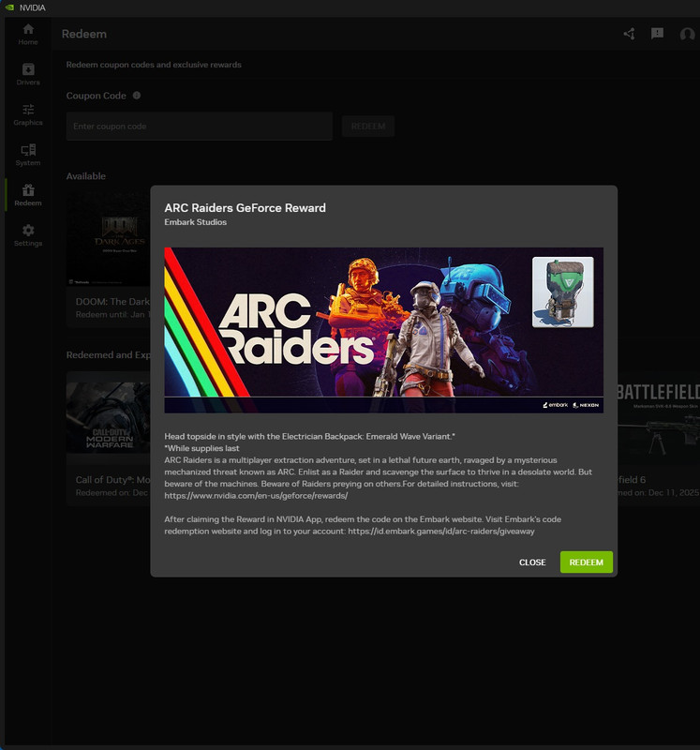Open the nvidia.com geforce rewards URL
The image size is (700, 750).
[x=256, y=496]
